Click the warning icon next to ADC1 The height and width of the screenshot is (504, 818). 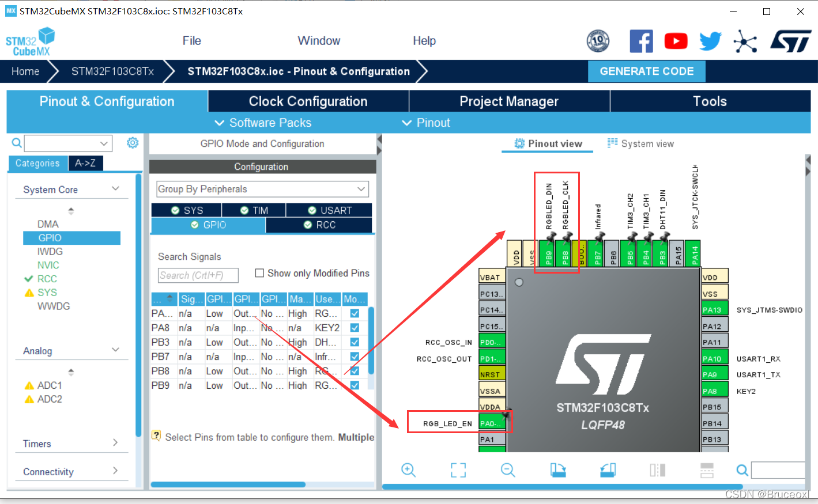[29, 385]
